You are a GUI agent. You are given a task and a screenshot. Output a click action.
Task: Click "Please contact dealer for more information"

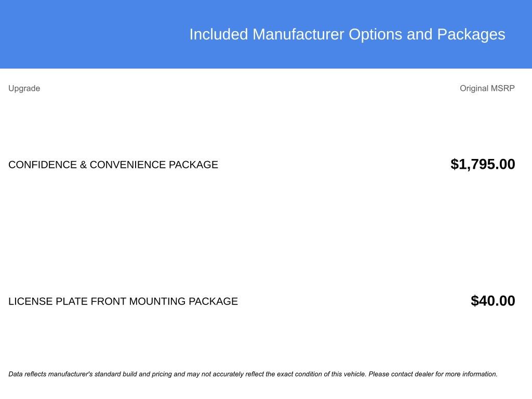tap(433, 374)
